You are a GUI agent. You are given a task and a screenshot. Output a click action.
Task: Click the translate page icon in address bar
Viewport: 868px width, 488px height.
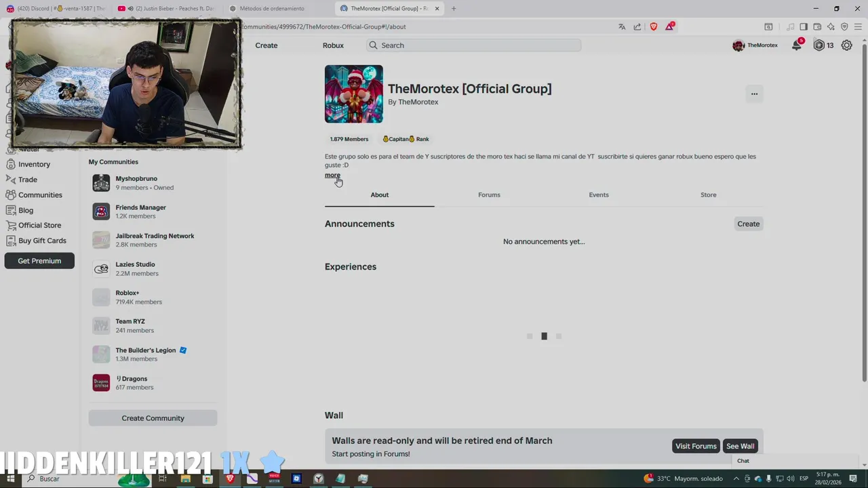click(x=622, y=26)
